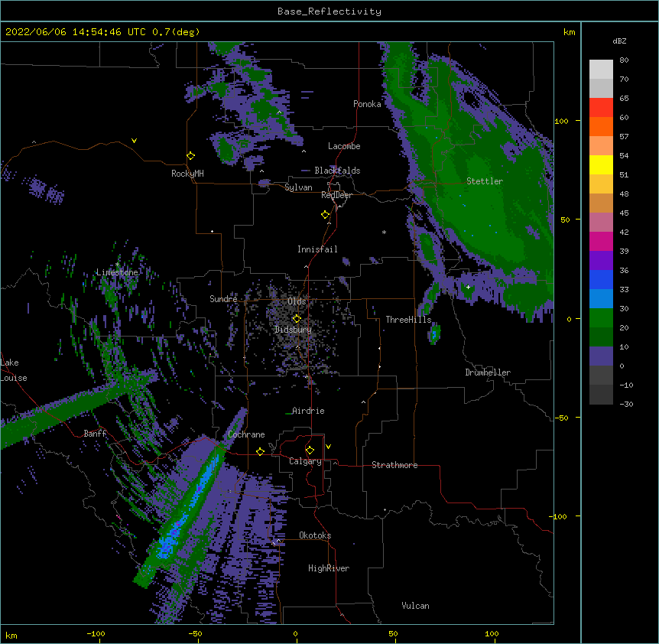Click the Banff town label
The image size is (659, 644).
(x=95, y=434)
